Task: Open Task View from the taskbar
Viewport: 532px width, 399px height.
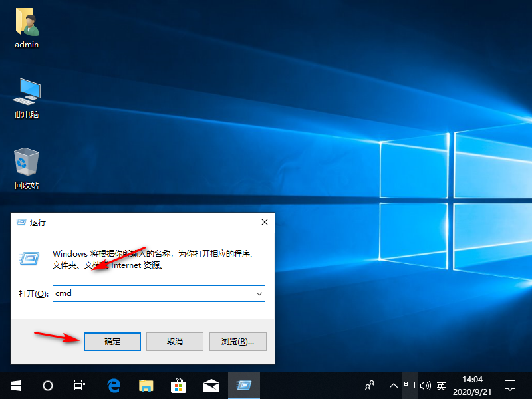Action: click(x=80, y=385)
